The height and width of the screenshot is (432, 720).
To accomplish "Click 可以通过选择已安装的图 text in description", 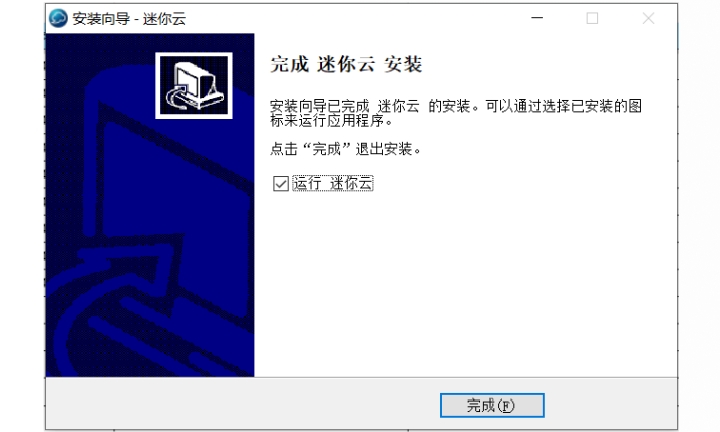I will tap(564, 106).
